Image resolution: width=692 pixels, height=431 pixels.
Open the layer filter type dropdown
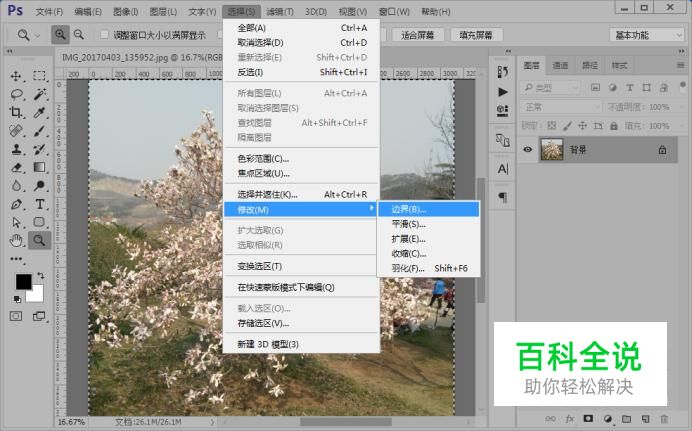(549, 88)
